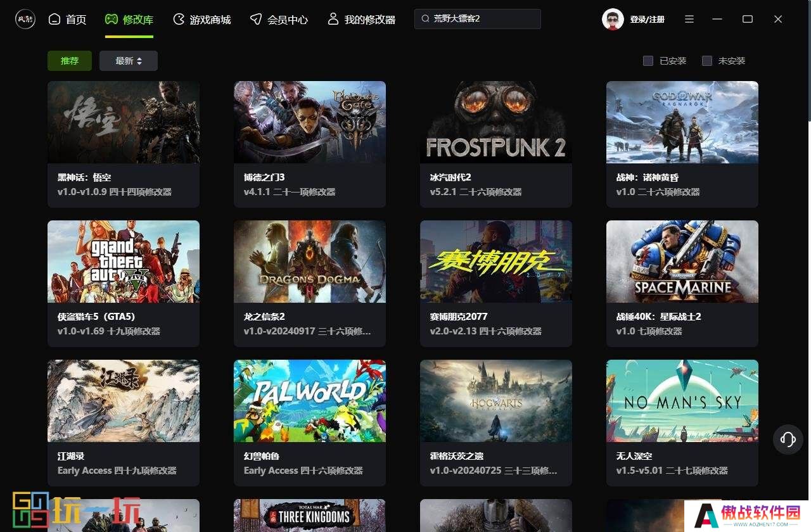
Task: Click 'v2.0-v2.13 四十六项修改器' text
Action: [x=486, y=331]
